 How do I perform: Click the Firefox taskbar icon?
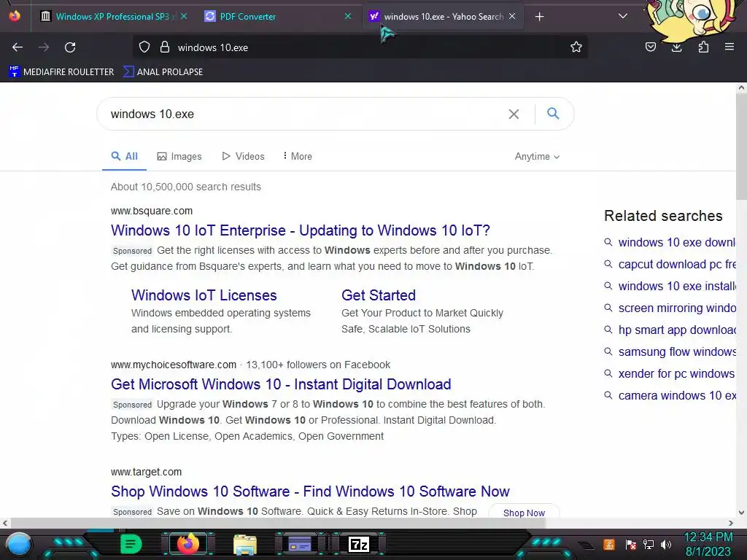(x=187, y=544)
